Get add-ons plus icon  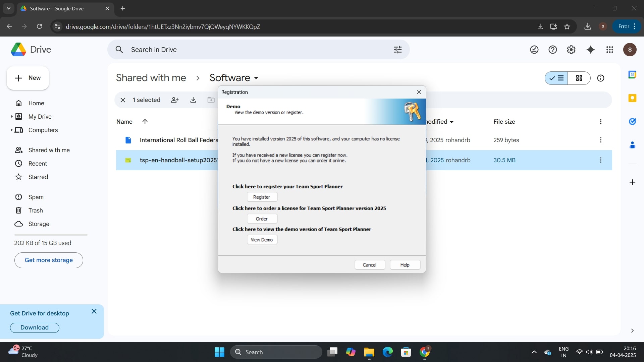pyautogui.click(x=632, y=182)
